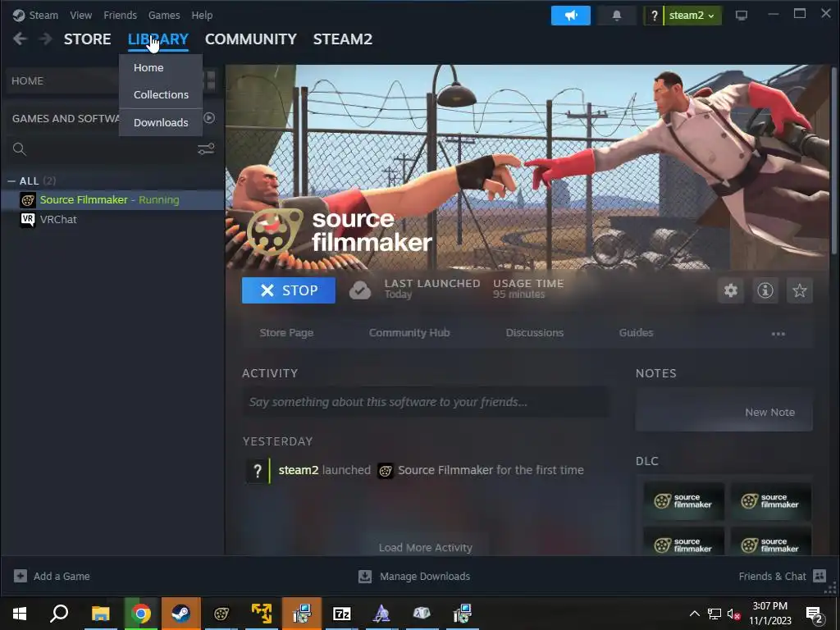Open the top-right DLC thumbnail

pyautogui.click(x=771, y=501)
